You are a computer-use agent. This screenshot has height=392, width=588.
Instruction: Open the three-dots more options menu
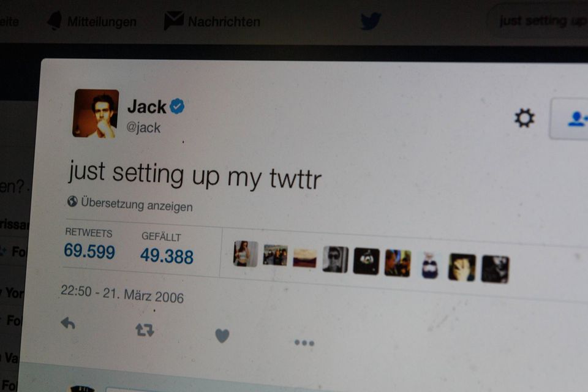pyautogui.click(x=304, y=342)
